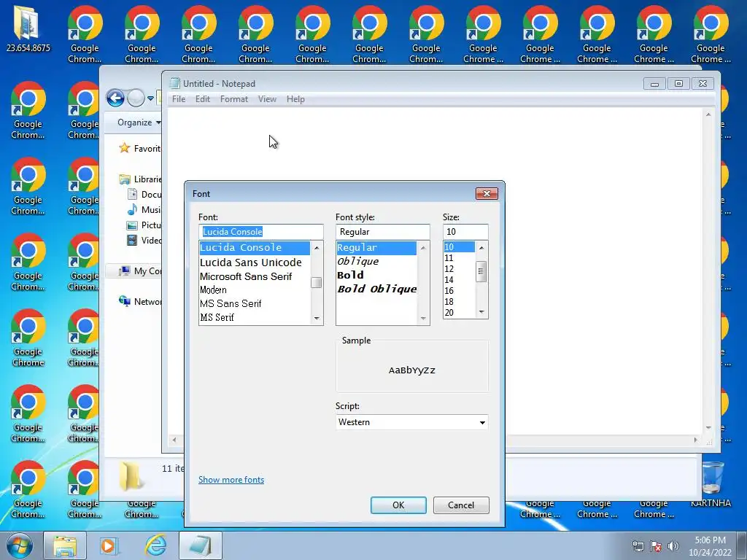Open the 23.654.8675 folder on desktop

tap(28, 28)
